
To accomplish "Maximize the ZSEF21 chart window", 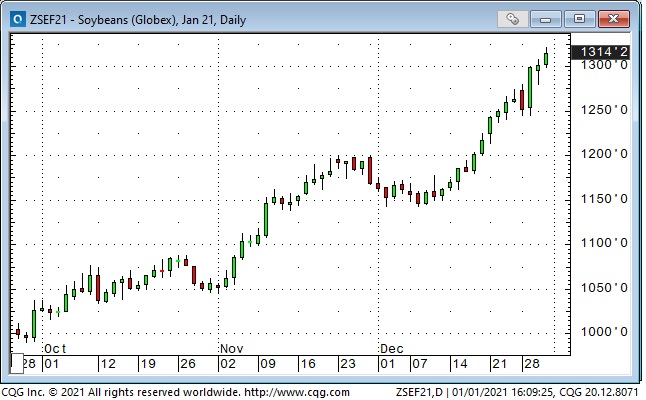I will tap(579, 19).
